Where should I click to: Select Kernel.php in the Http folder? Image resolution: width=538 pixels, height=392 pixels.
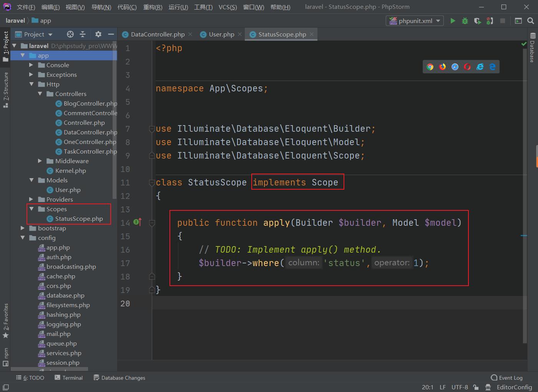coord(70,170)
